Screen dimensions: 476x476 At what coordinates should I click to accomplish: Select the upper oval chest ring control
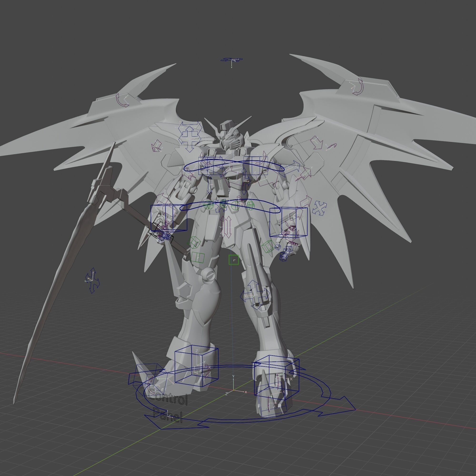pyautogui.click(x=234, y=166)
